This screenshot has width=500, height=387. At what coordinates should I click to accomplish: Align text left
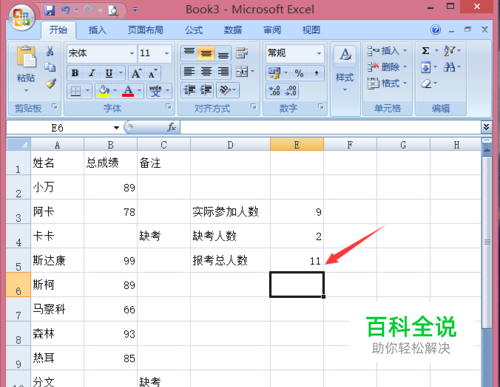click(x=189, y=71)
